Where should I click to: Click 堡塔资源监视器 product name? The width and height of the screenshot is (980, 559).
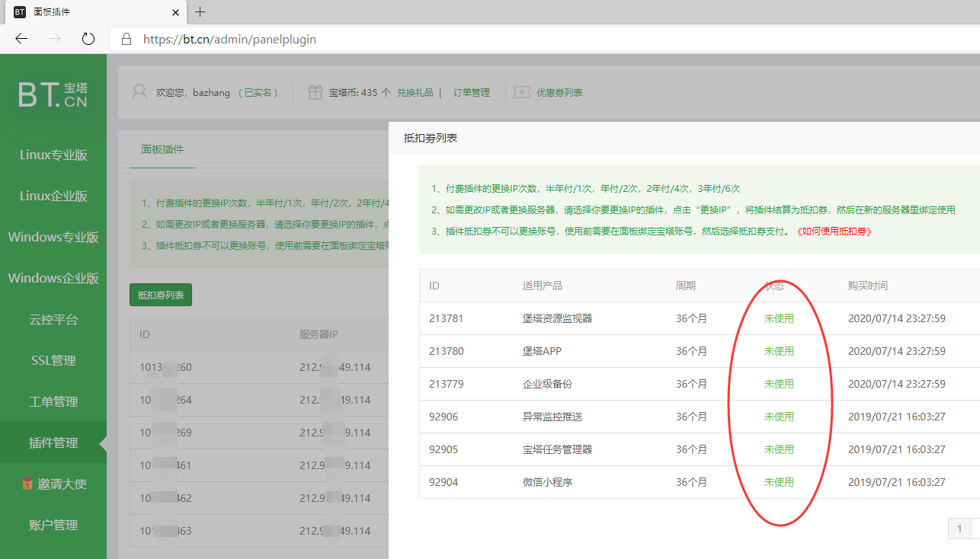pyautogui.click(x=557, y=318)
